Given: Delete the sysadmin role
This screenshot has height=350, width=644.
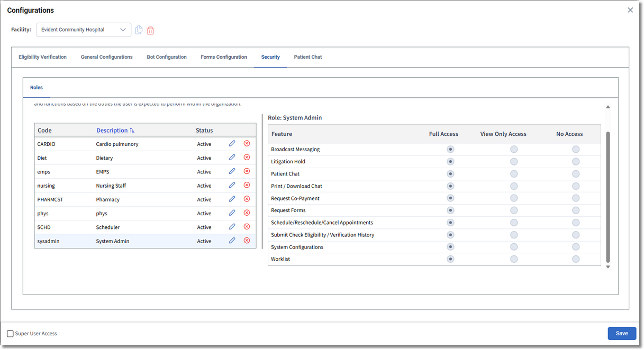Looking at the screenshot, I should point(247,241).
